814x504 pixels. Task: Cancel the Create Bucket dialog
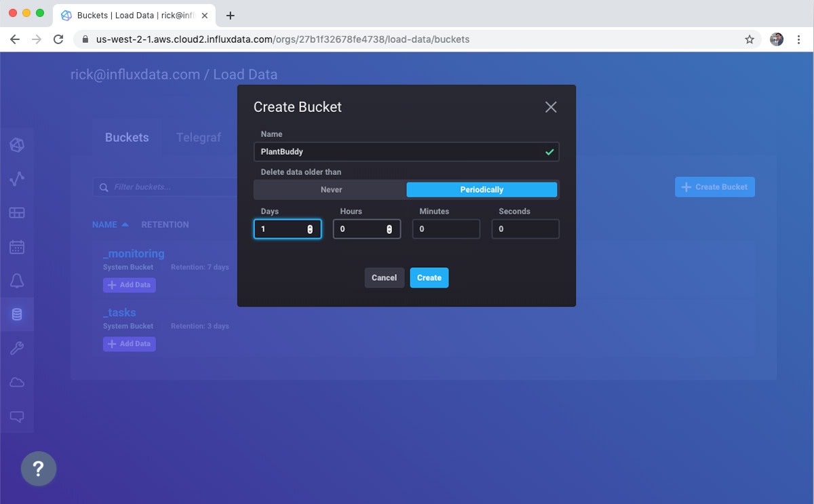[384, 277]
